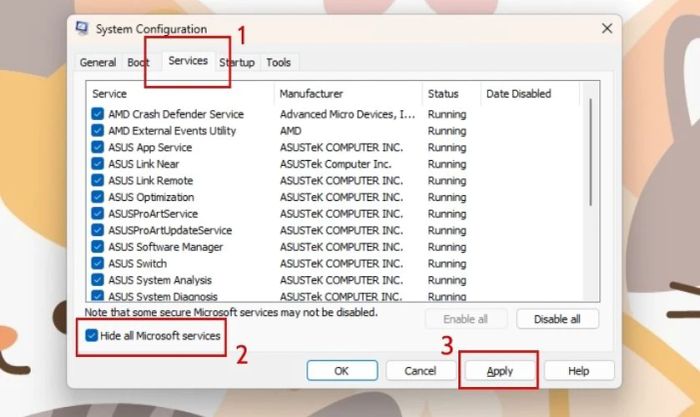Select the AMD Crash Defender Service name
This screenshot has height=417, width=700.
[176, 114]
